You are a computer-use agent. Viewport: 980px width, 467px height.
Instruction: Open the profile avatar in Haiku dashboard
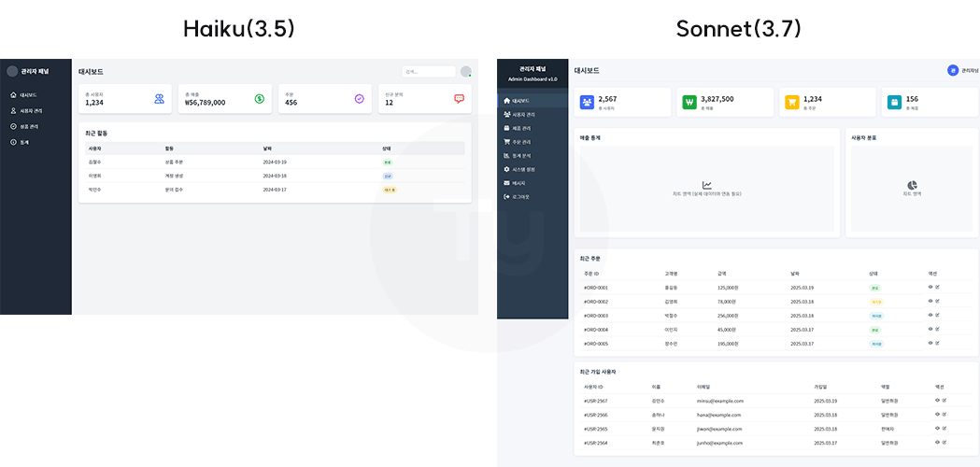coord(465,71)
